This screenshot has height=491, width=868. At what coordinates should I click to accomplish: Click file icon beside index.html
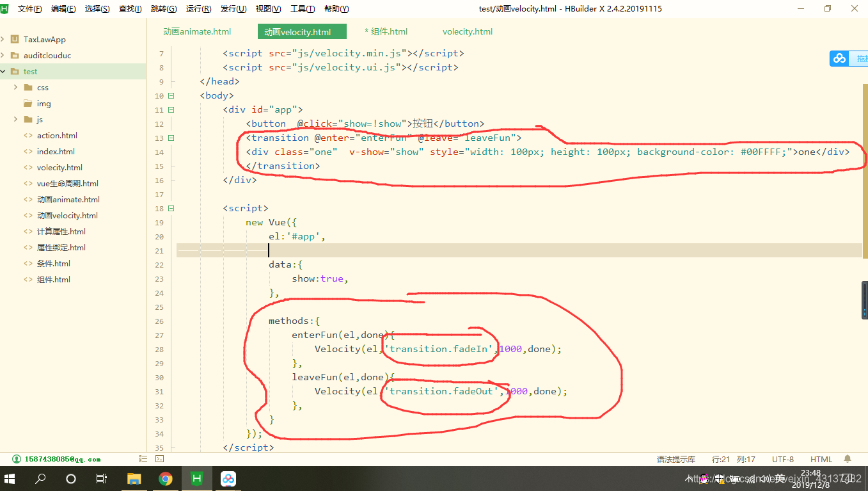click(28, 152)
